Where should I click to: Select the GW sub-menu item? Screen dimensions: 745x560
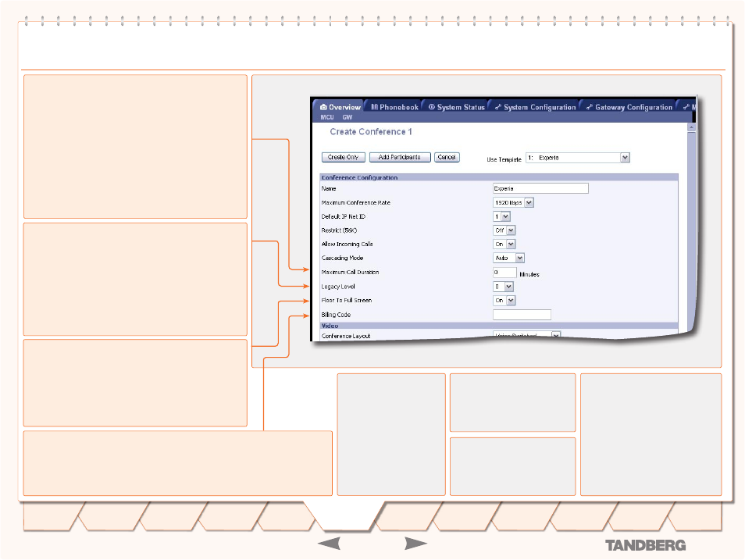pos(348,117)
